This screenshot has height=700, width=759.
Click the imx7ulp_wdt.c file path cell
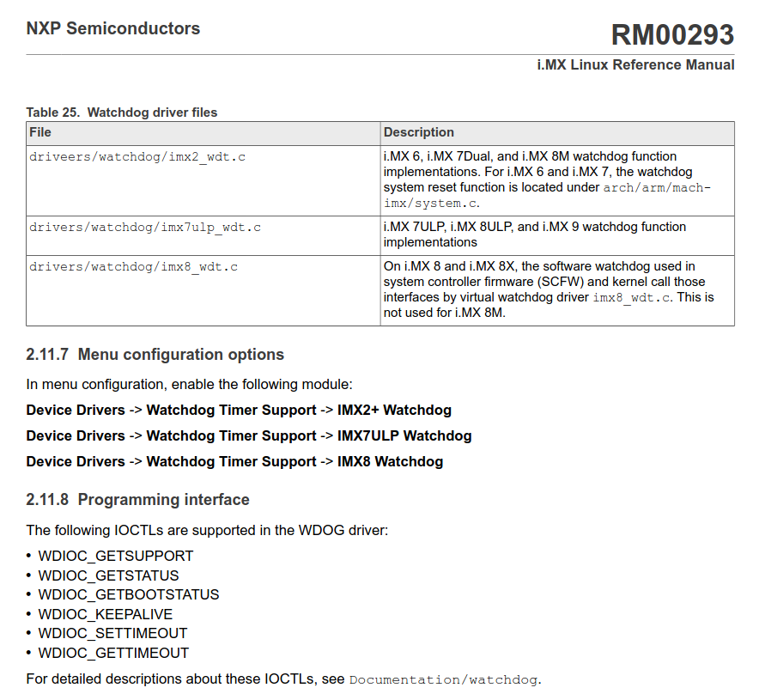point(145,228)
